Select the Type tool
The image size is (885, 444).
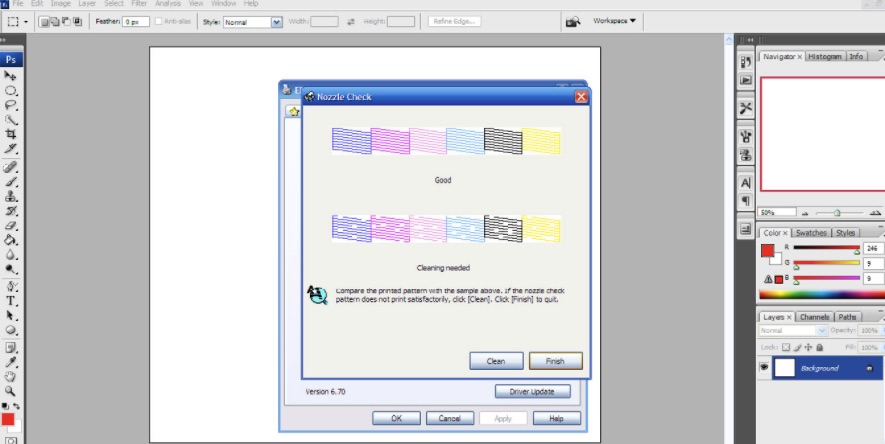click(x=10, y=301)
